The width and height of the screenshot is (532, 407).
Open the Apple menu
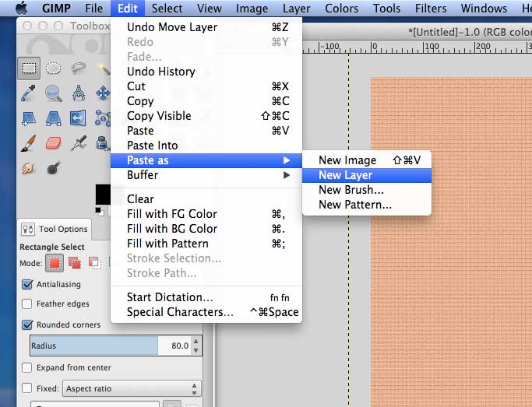21,8
